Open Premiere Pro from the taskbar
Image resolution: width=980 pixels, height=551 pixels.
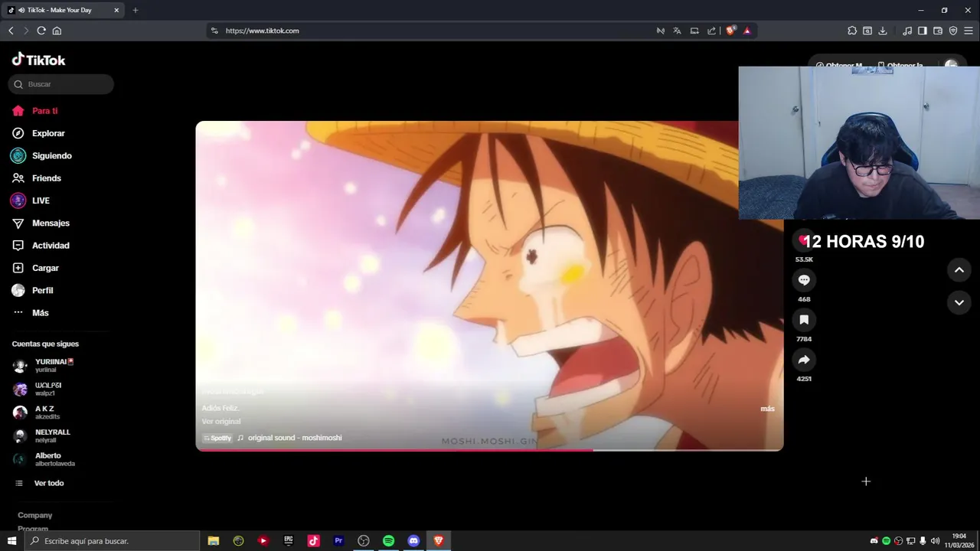[x=338, y=541]
